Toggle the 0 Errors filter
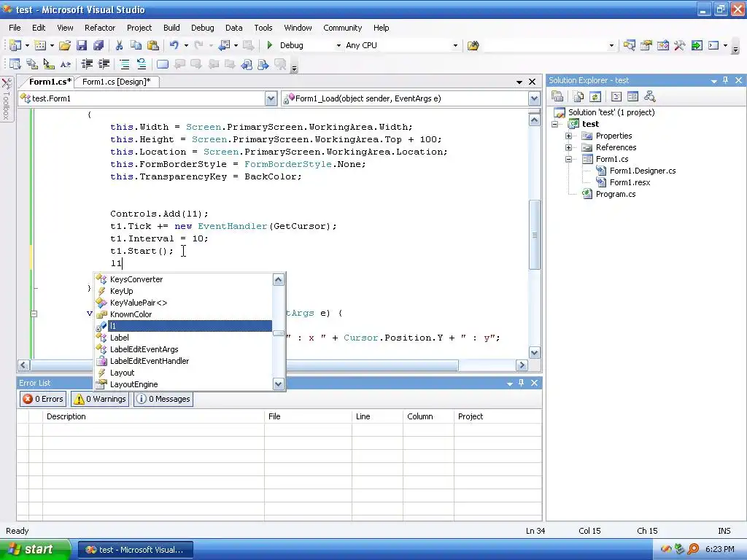This screenshot has height=560, width=747. [x=43, y=399]
